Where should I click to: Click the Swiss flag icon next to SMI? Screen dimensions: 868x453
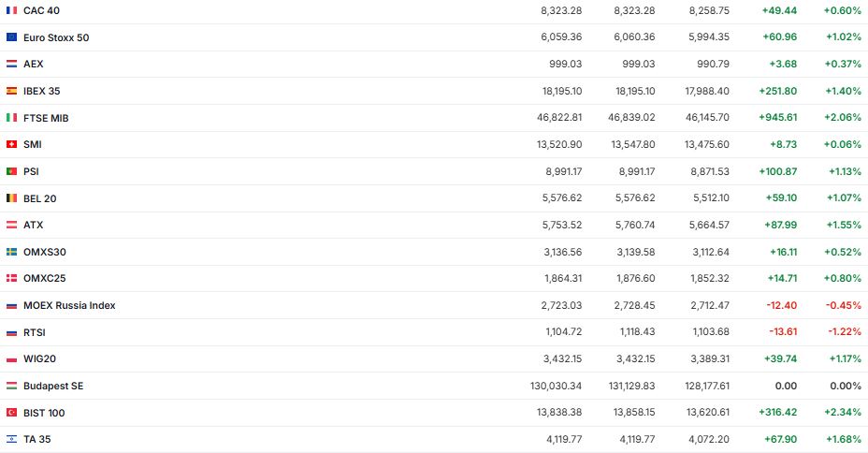11,144
